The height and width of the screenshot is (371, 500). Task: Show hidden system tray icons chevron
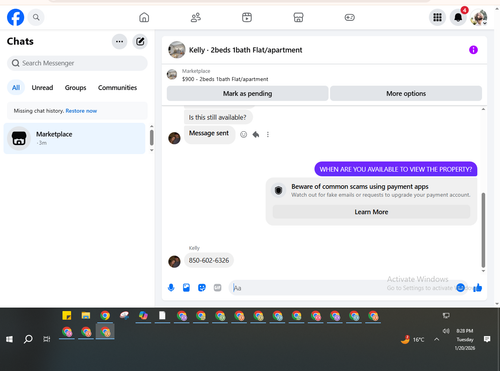[x=437, y=339]
